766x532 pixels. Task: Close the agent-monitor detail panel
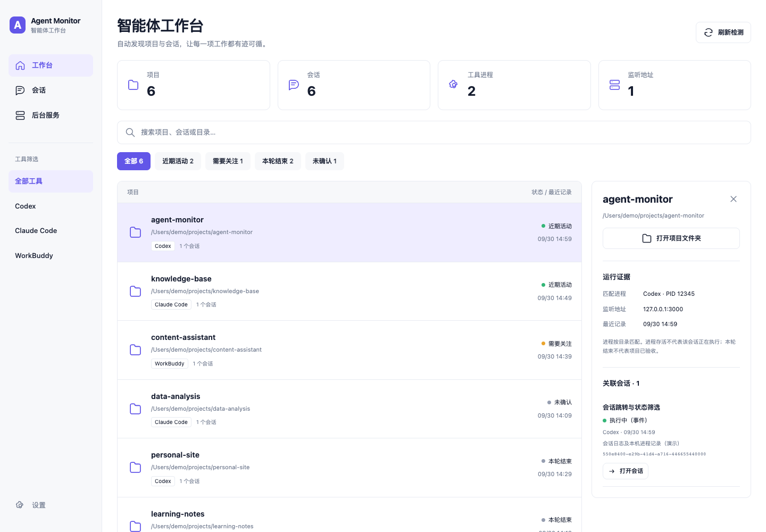point(734,199)
